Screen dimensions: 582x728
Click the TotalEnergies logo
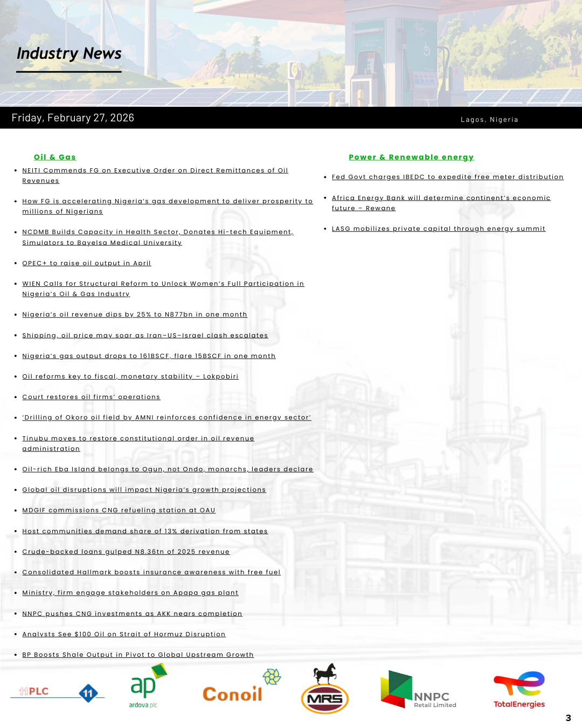(x=519, y=690)
